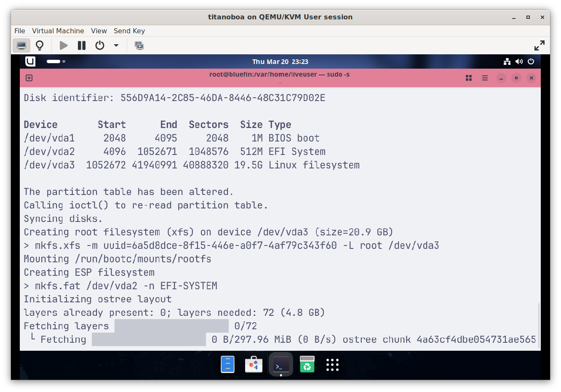
Task: Click the Bluefin logo in the top bar
Action: click(x=30, y=61)
